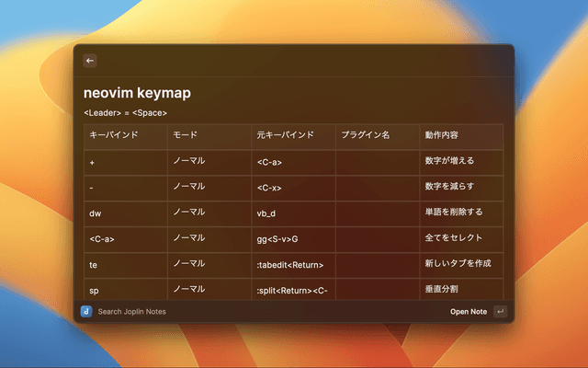The height and width of the screenshot is (368, 588).
Task: Click the back arrow button
Action: coord(90,61)
